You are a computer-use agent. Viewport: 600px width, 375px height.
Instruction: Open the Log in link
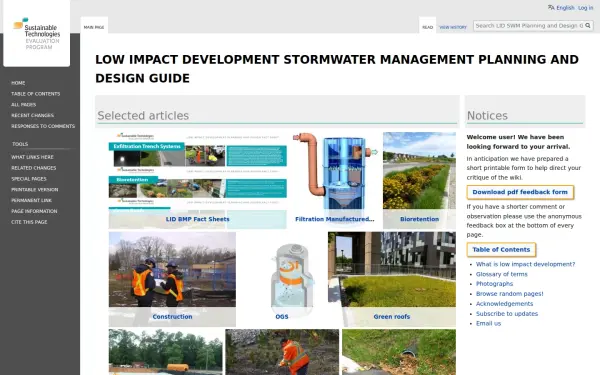pos(585,8)
